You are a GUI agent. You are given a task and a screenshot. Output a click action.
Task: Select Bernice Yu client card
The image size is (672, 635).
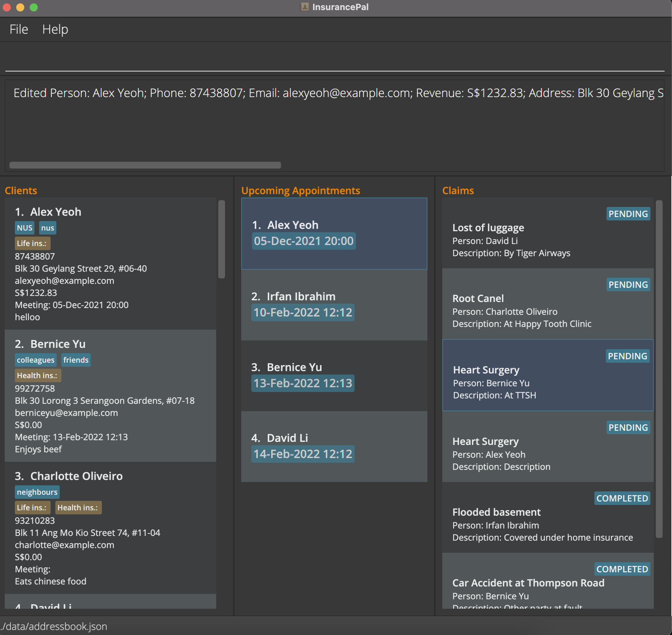click(110, 396)
